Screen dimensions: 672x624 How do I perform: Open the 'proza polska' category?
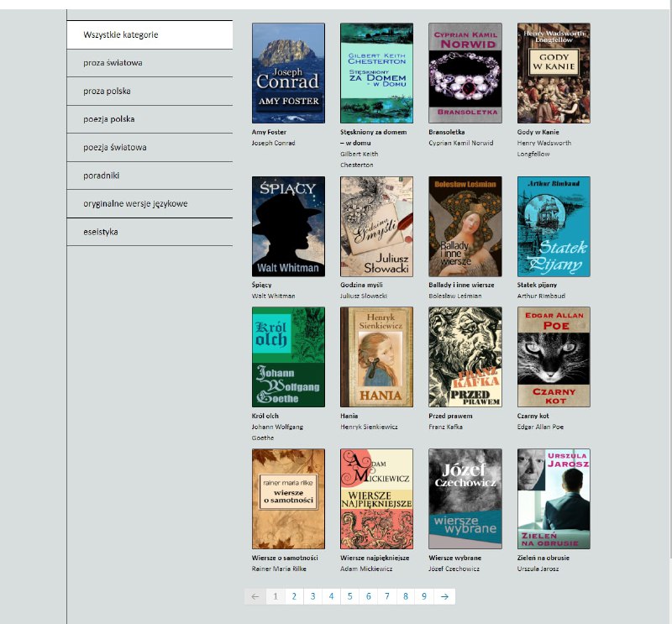[x=150, y=92]
